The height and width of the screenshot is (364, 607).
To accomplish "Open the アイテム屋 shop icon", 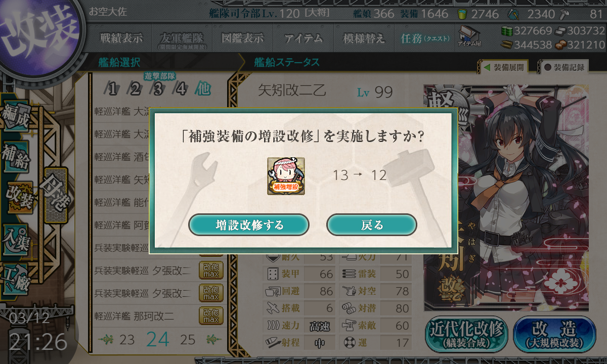I will click(469, 37).
